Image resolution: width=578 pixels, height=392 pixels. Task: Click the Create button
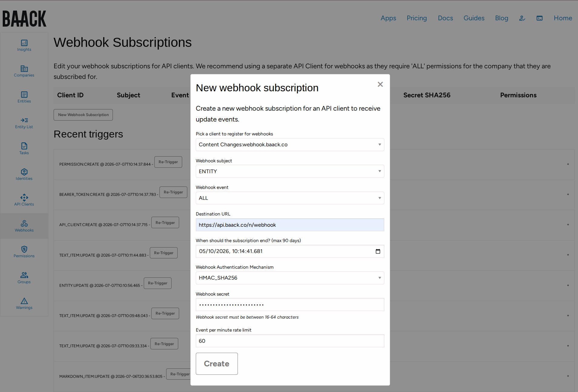point(217,364)
